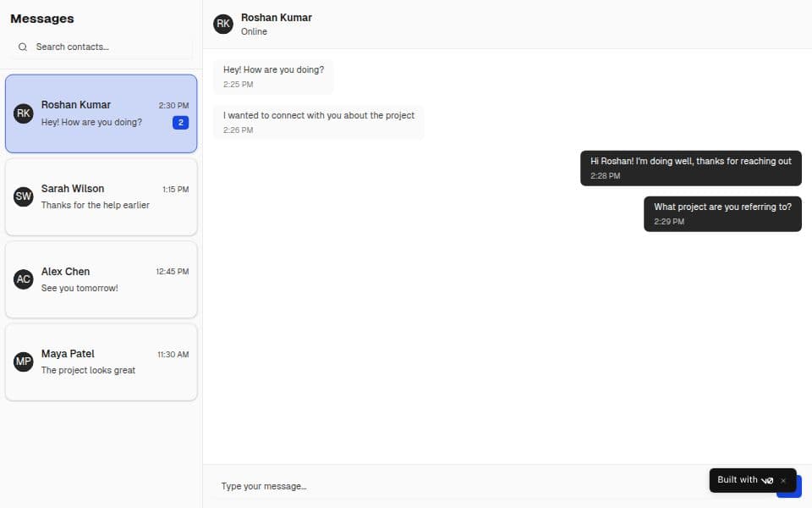
Task: Click the "What project are you referring to?" bubble
Action: [722, 213]
